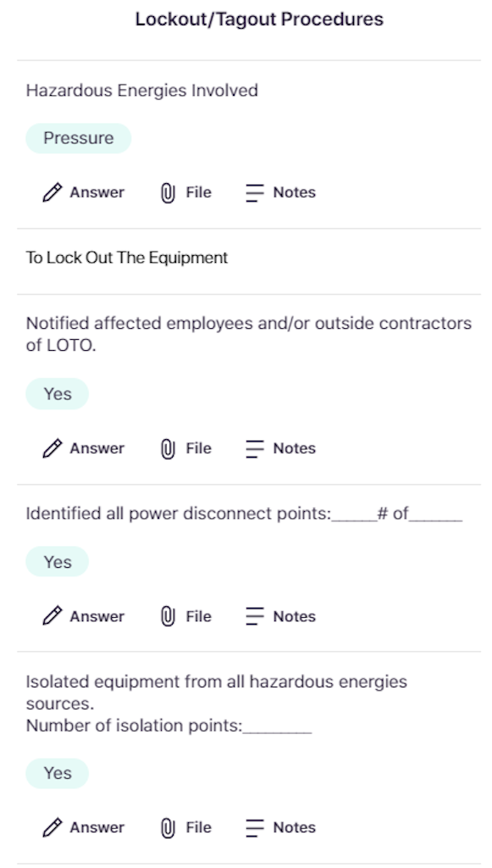
Task: Click Yes chip under Isolated equipment question
Action: [58, 773]
